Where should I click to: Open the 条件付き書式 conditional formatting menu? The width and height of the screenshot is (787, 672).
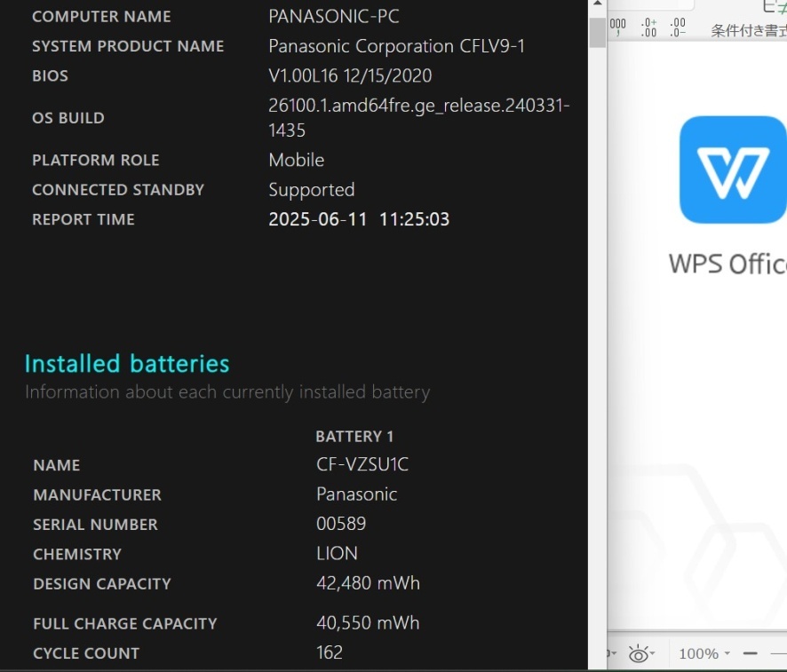point(749,30)
